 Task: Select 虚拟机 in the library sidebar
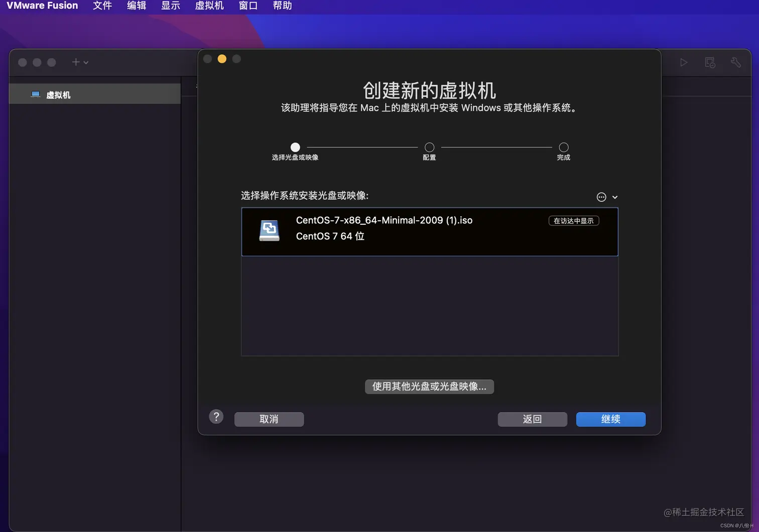[95, 94]
